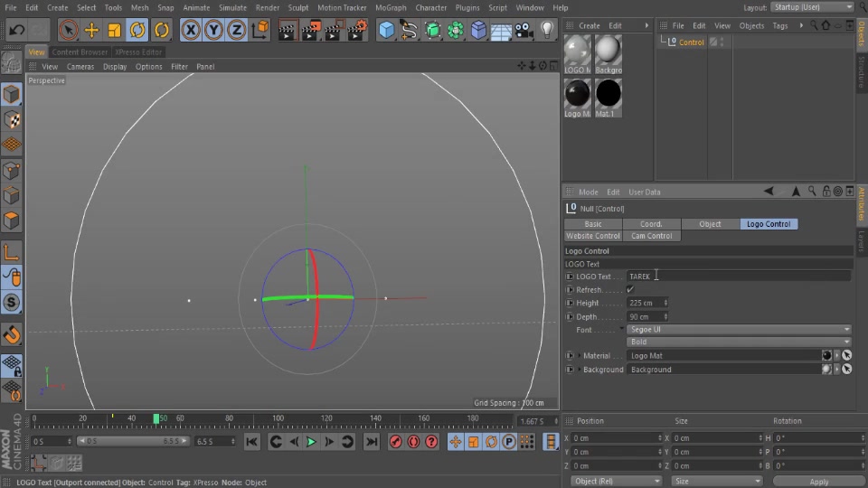Click the Apply button
This screenshot has height=488, width=868.
(819, 482)
